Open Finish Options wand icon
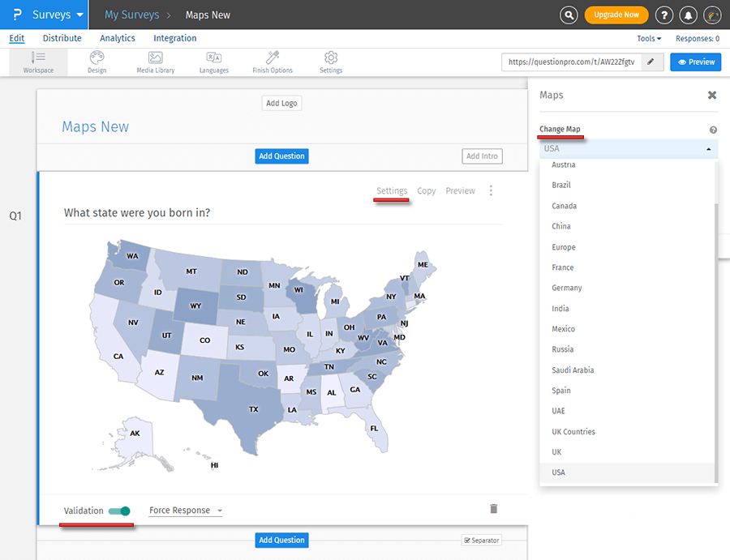730x560 pixels. point(273,58)
